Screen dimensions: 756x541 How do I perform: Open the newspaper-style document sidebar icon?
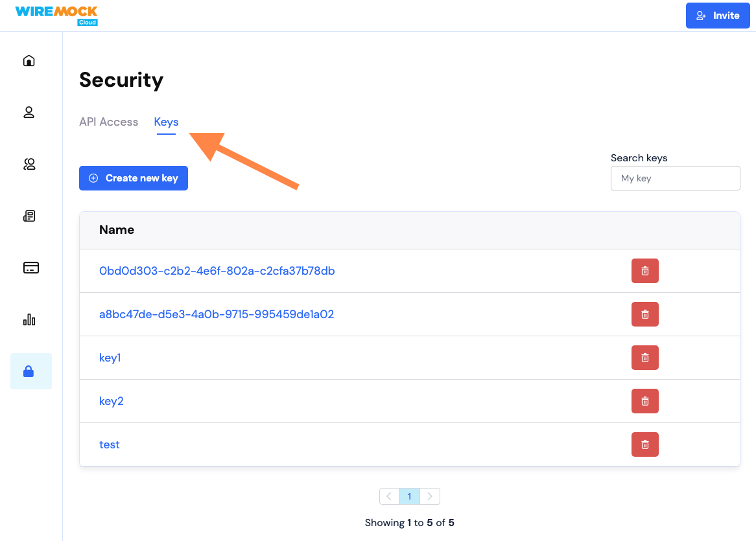coord(29,216)
